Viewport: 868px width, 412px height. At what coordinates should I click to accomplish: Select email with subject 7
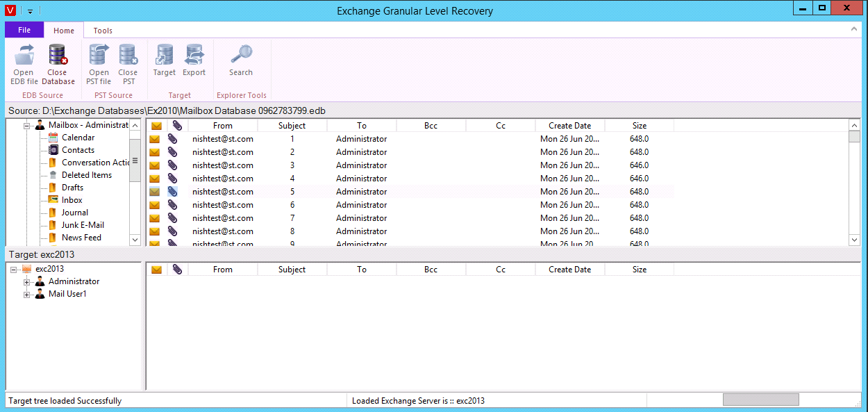tap(410, 218)
